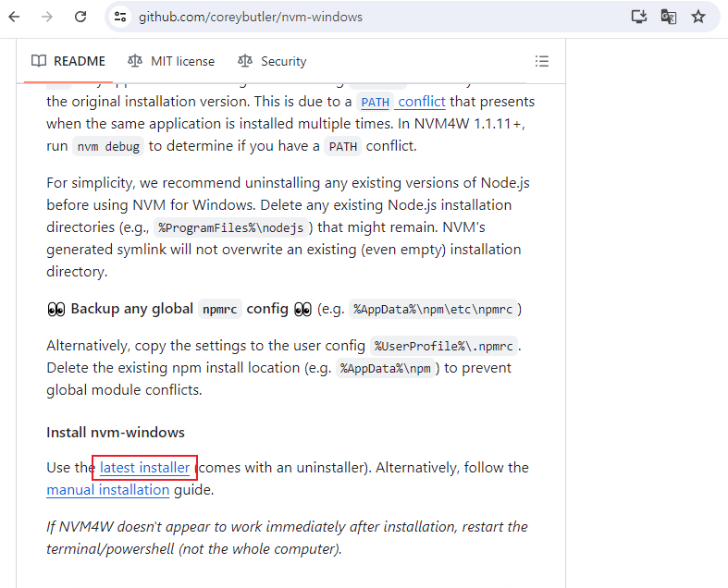Open the latest installer link

145,467
